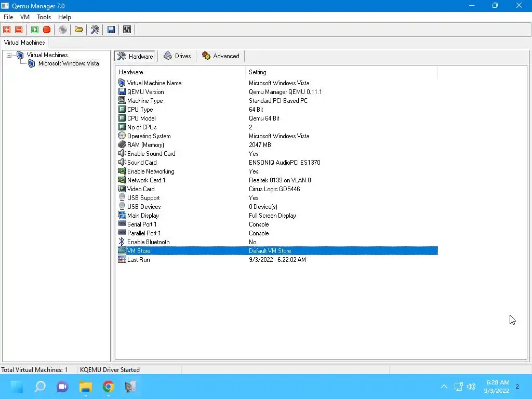Click the red minus delete VM icon

(19, 30)
